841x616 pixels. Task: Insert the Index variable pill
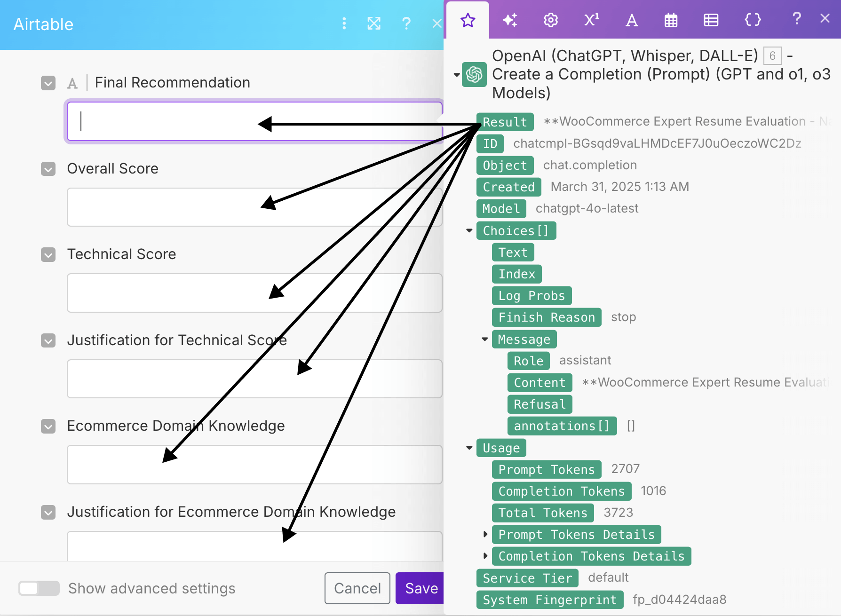pos(516,274)
